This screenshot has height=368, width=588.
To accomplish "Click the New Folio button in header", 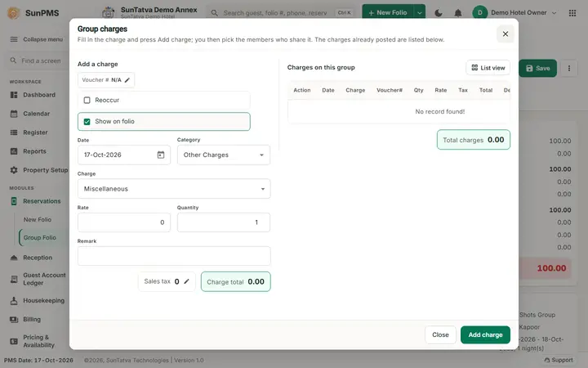I will tap(388, 12).
